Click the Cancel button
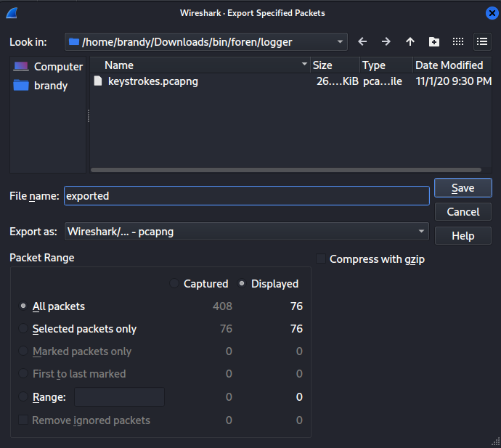Image resolution: width=501 pixels, height=448 pixels. point(463,212)
